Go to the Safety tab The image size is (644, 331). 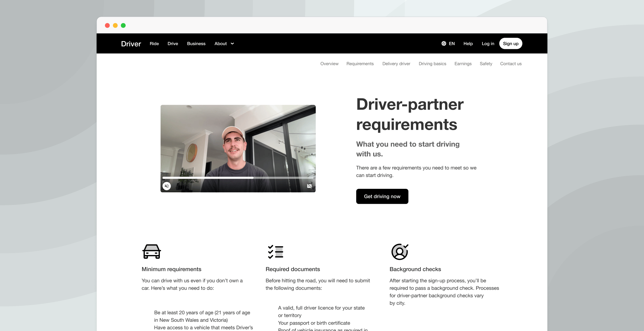486,64
